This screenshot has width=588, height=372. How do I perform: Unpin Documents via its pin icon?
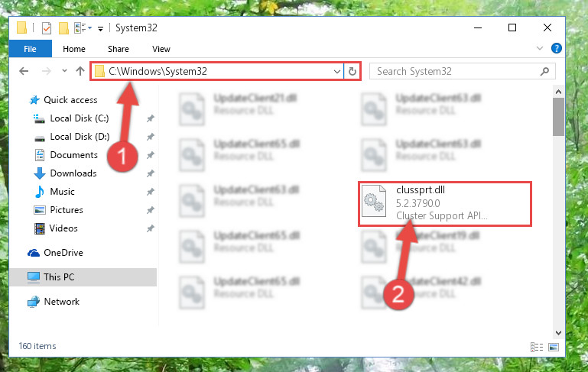[151, 155]
